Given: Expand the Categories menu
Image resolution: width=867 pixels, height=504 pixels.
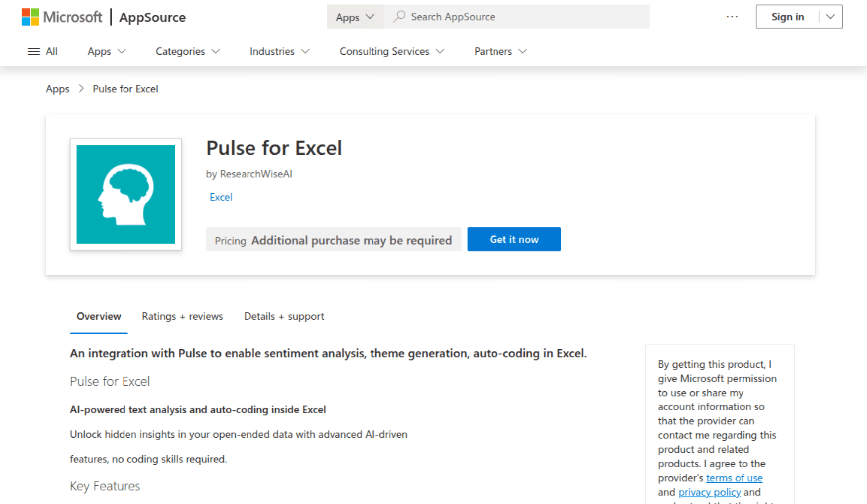Looking at the screenshot, I should pos(188,51).
